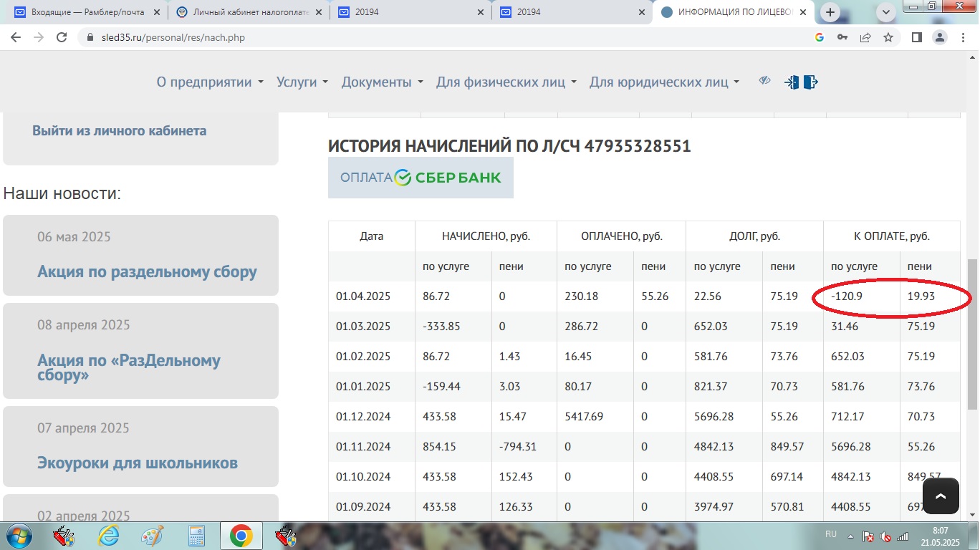Screen dimensions: 980x550
Task: Open the saved passwords key icon
Action: [842, 37]
